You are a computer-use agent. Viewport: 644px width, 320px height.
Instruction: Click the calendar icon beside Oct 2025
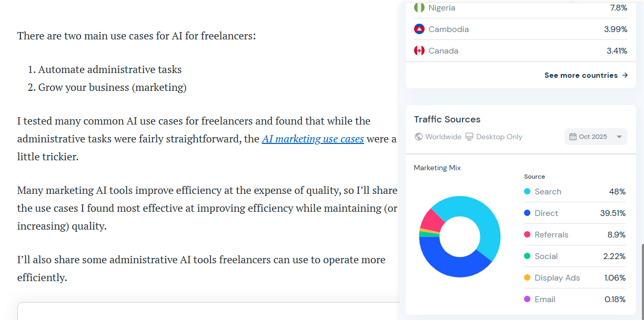(x=573, y=137)
